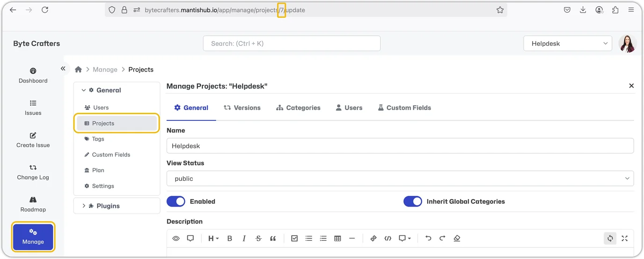This screenshot has width=644, height=259.
Task: Open browser extensions
Action: pyautogui.click(x=615, y=10)
